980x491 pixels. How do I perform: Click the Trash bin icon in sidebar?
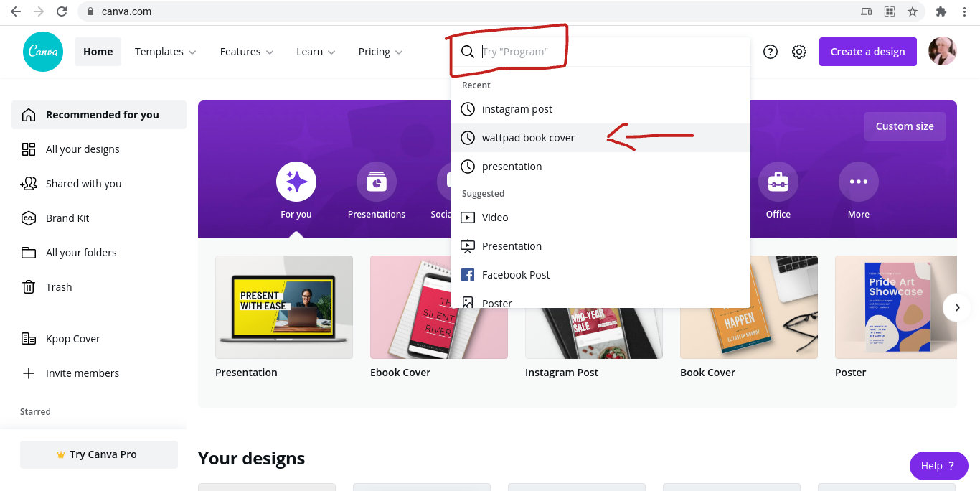29,287
